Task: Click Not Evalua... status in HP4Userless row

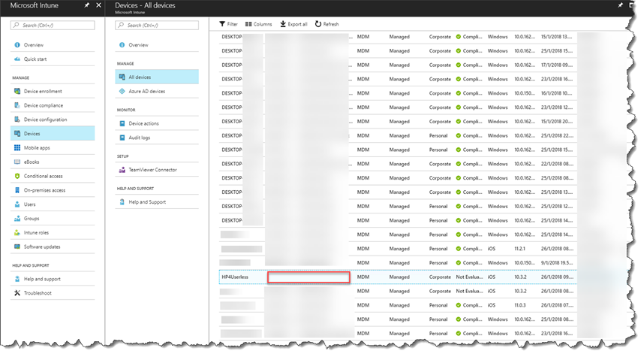Action: (469, 277)
